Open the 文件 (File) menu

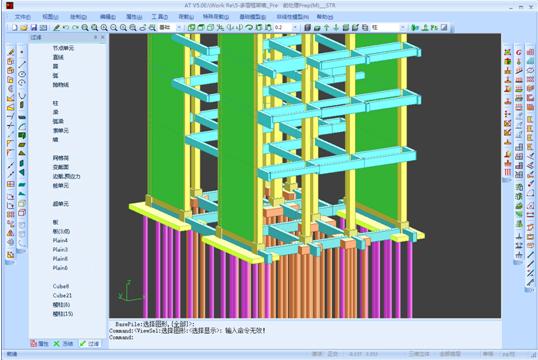coord(23,16)
